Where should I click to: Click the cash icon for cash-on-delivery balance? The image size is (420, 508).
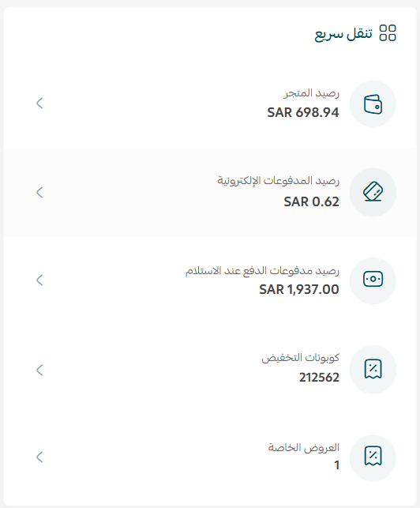(373, 280)
